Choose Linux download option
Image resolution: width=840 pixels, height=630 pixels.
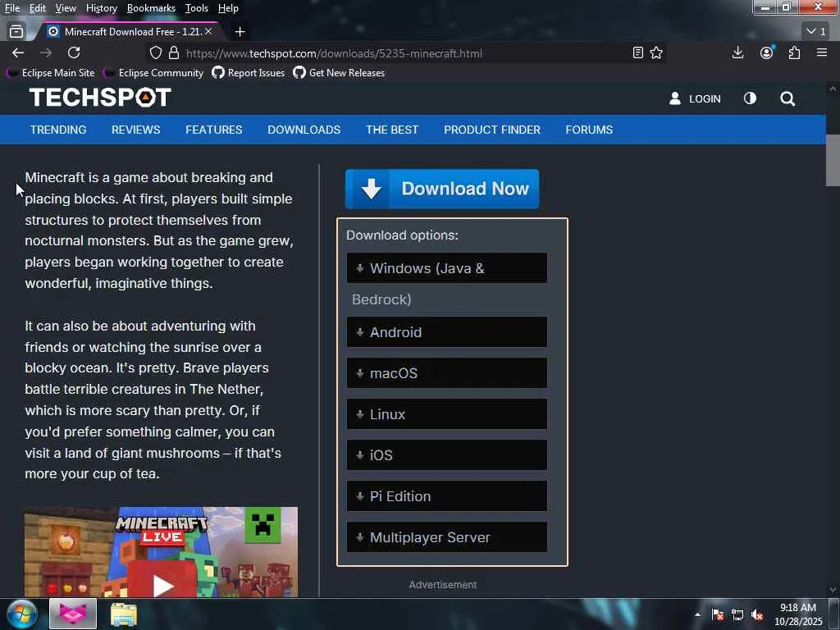point(447,414)
